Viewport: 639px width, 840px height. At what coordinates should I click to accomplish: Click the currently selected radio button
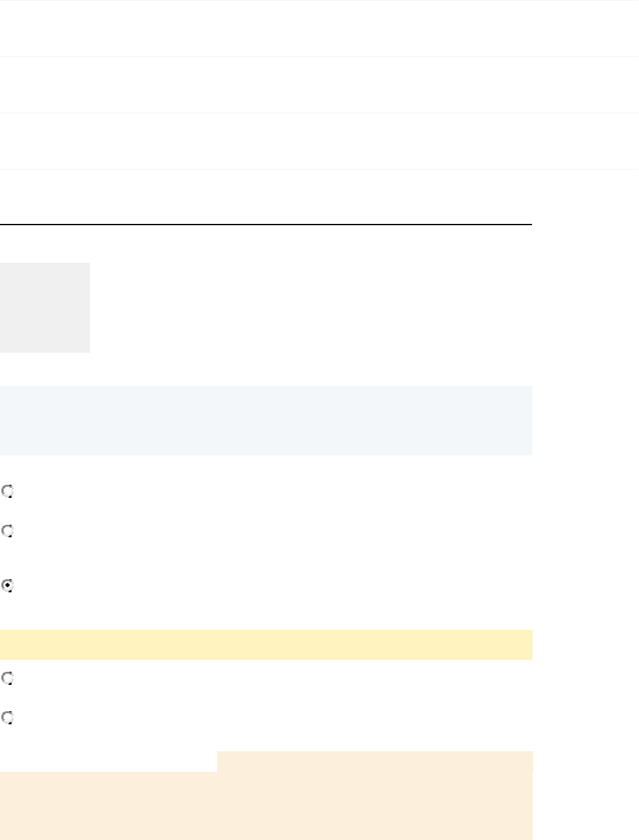click(x=8, y=586)
